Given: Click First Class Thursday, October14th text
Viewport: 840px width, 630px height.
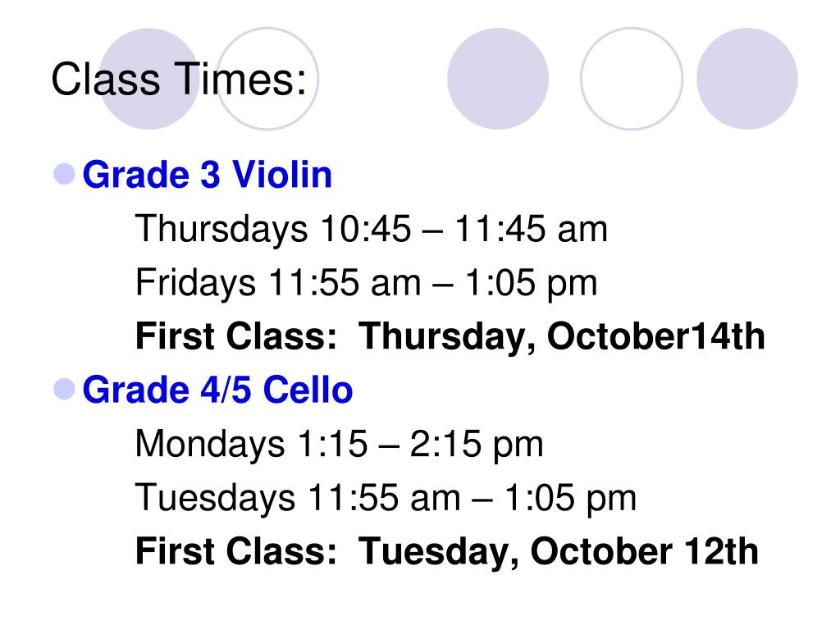Looking at the screenshot, I should [x=450, y=336].
